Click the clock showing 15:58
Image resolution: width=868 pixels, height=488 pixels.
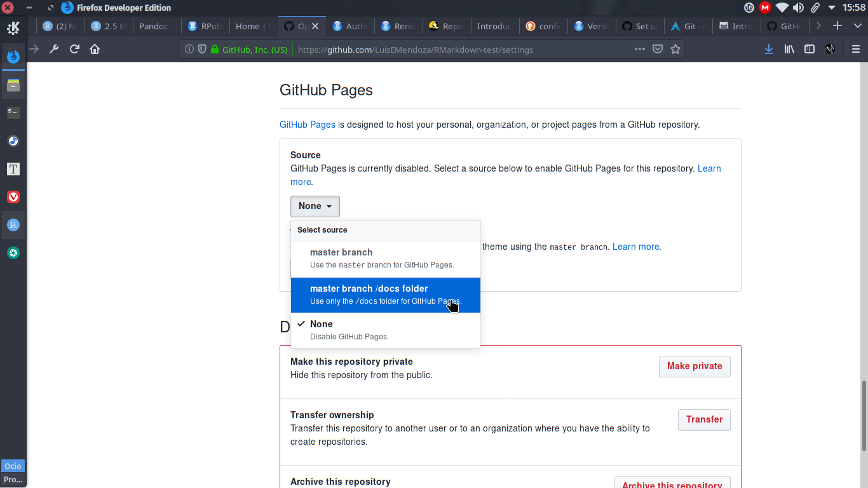[853, 8]
